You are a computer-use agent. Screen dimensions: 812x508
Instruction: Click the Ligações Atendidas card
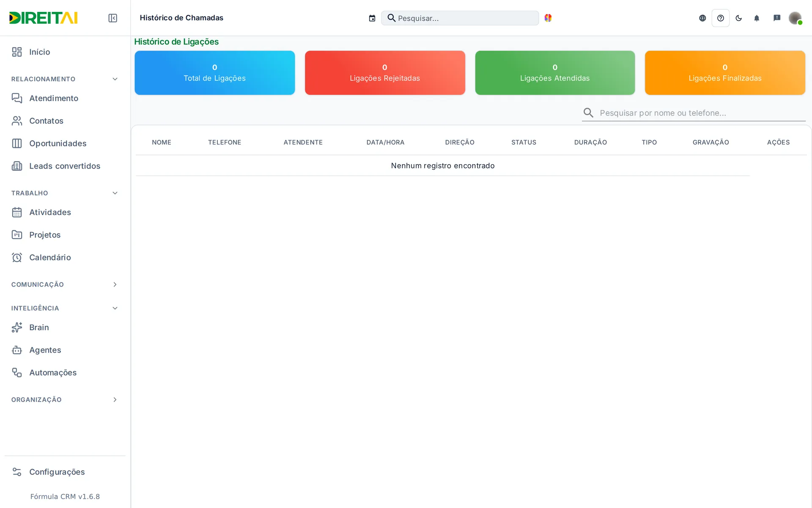click(555, 73)
